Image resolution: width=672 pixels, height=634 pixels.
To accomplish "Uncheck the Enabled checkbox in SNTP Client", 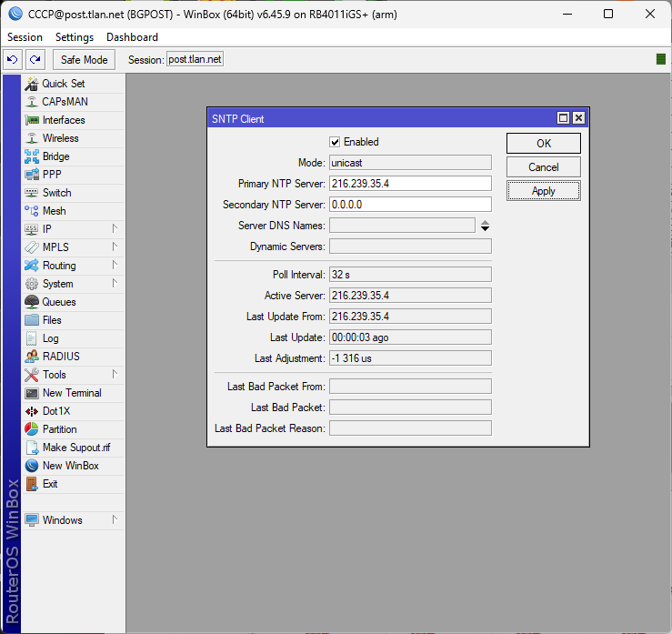I will [x=335, y=142].
